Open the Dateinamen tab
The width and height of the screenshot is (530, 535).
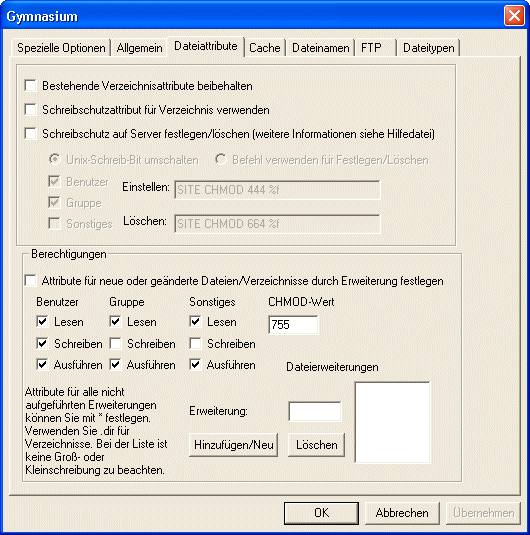tap(320, 48)
